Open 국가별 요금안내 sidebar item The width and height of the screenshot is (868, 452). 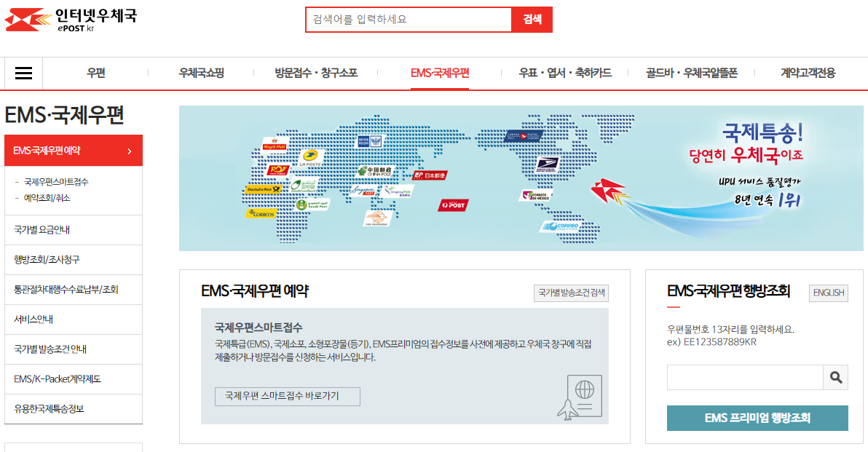coord(73,230)
